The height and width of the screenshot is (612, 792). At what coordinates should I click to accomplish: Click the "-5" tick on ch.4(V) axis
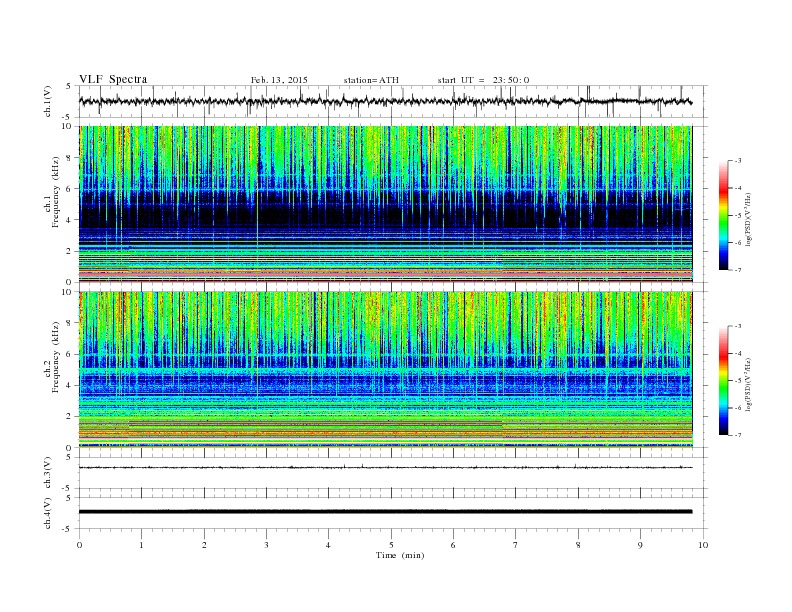point(68,529)
